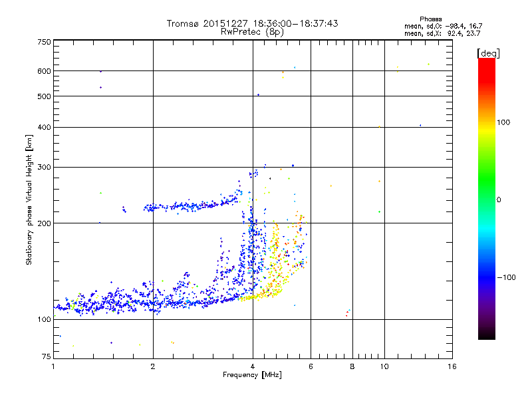The height and width of the screenshot is (399, 532).
Task: Click colorbar tick label '0'
Action: [x=499, y=200]
